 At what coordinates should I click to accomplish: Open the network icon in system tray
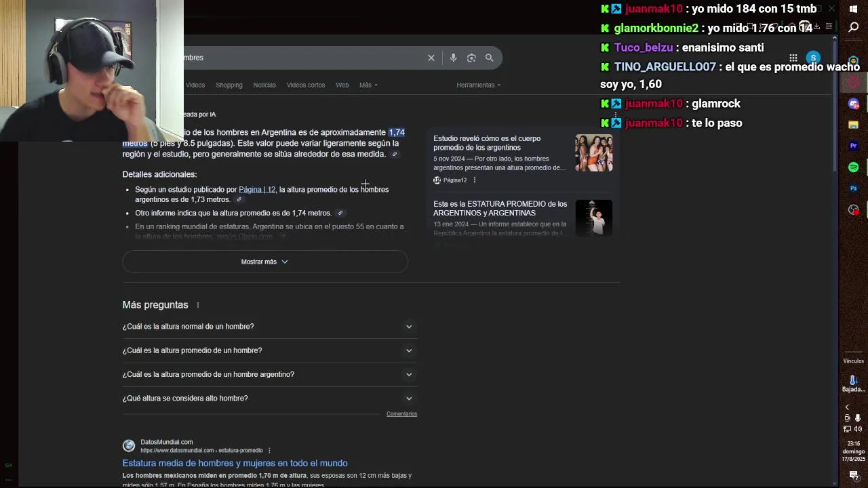[848, 428]
